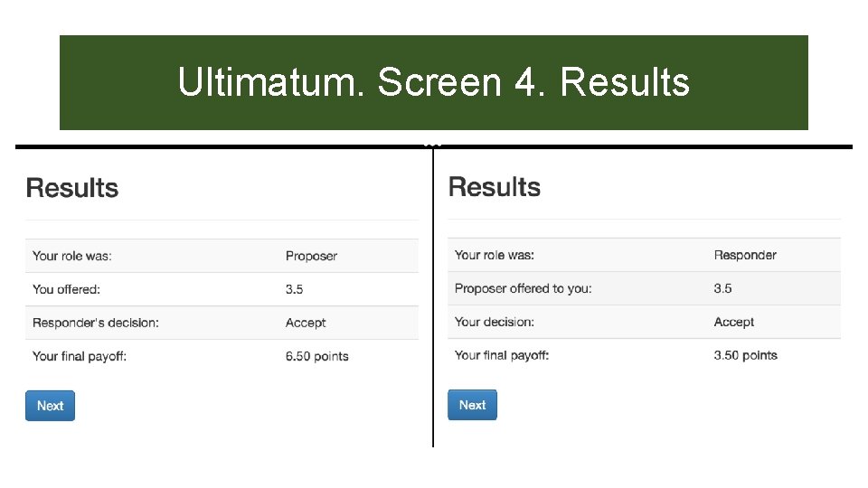Viewport: 868px width, 488px height.
Task: Click the left 'Your role was:' label
Action: [x=71, y=256]
